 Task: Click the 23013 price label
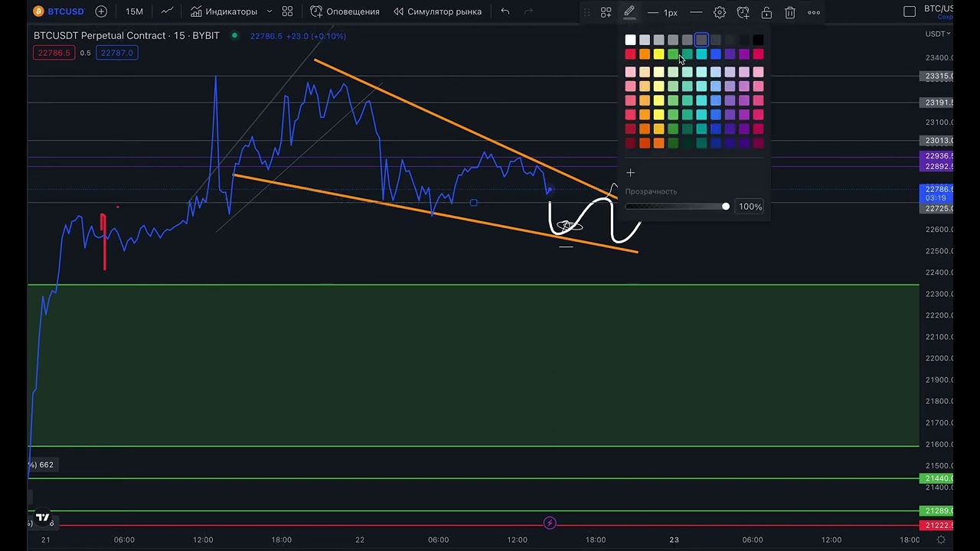936,141
